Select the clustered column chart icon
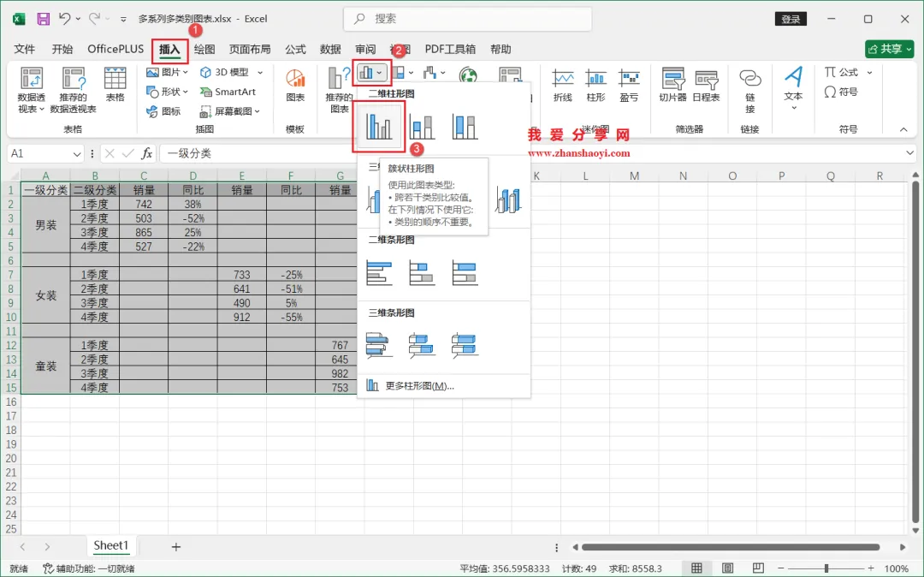 (378, 126)
